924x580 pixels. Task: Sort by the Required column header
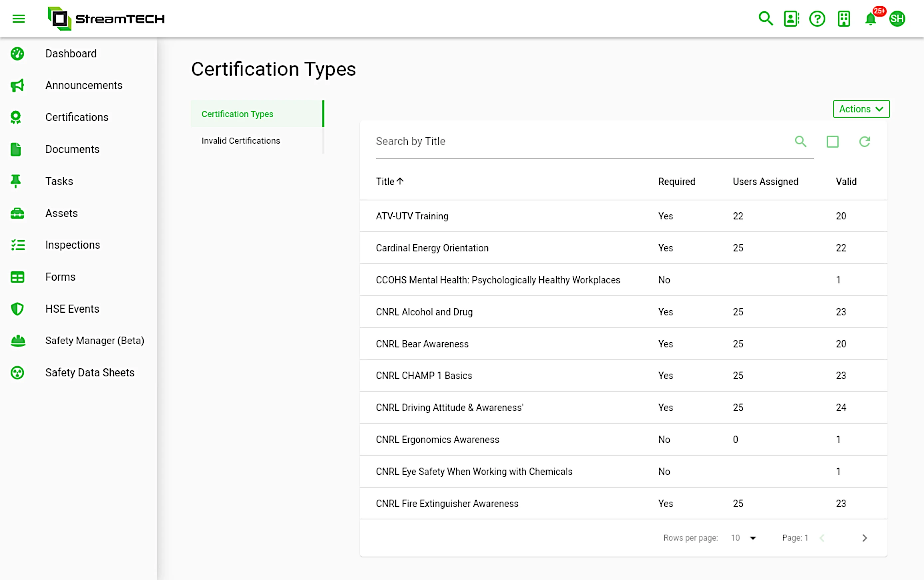click(x=676, y=181)
